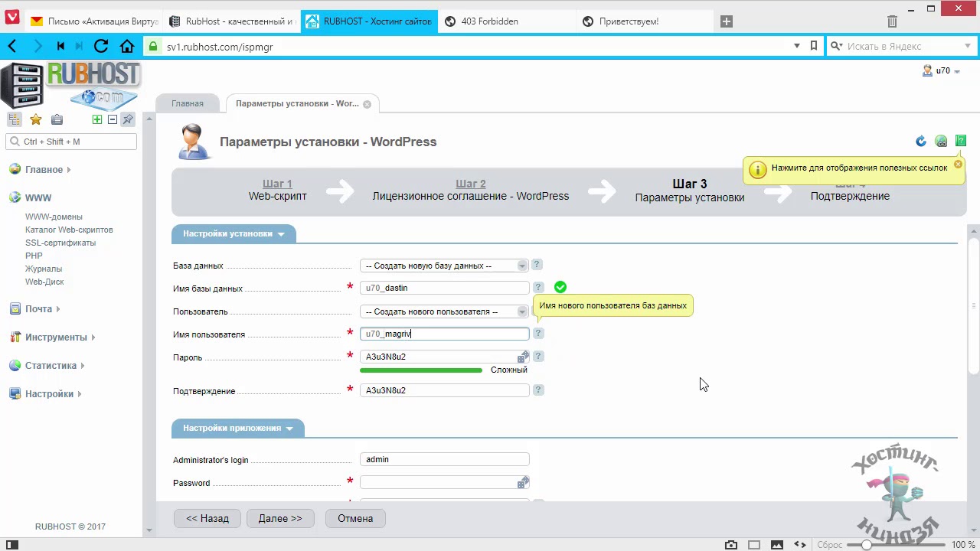This screenshot has width=980, height=551.
Task: Click help icon next to Пароль field
Action: [538, 357]
